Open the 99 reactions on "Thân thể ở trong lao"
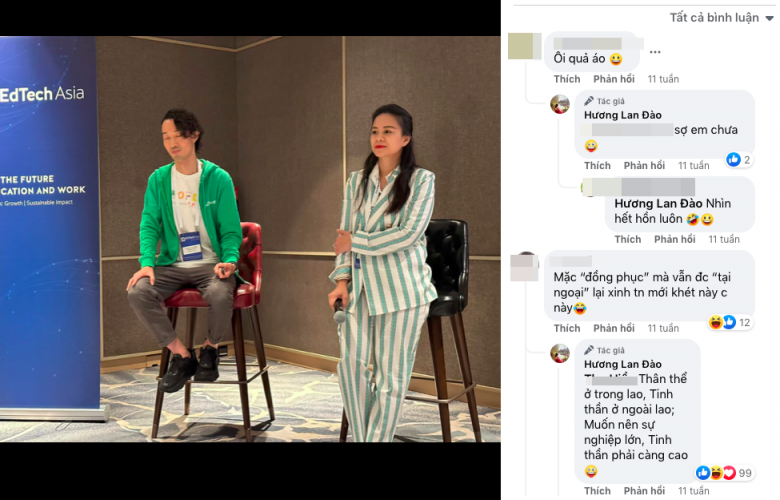This screenshot has width=780, height=500. [x=724, y=473]
